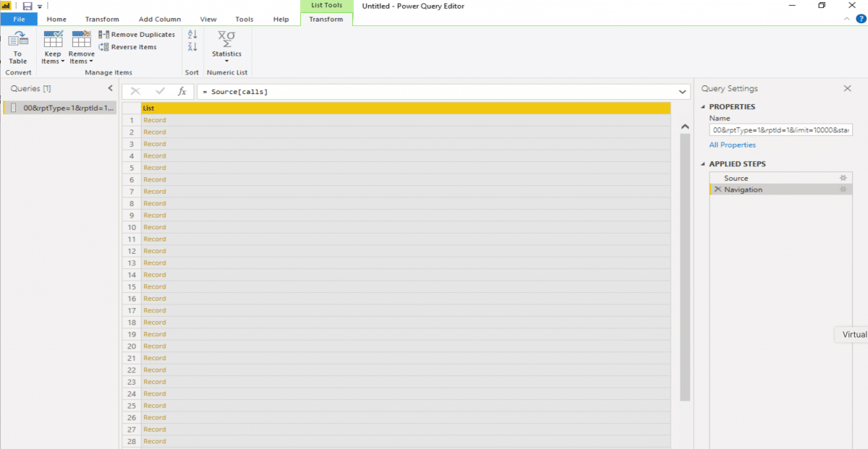Open the Record in row 5

(x=154, y=168)
